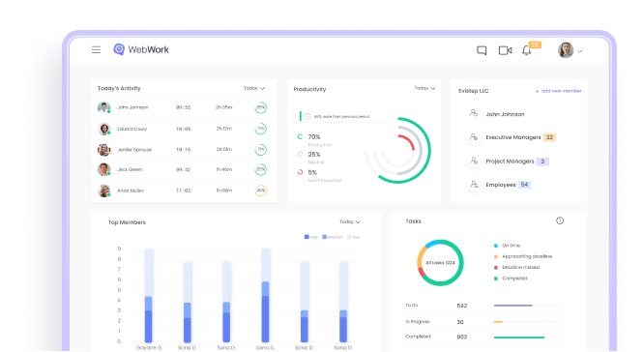Select John Johnson's name in activity list
The image size is (644, 352).
pyautogui.click(x=132, y=107)
